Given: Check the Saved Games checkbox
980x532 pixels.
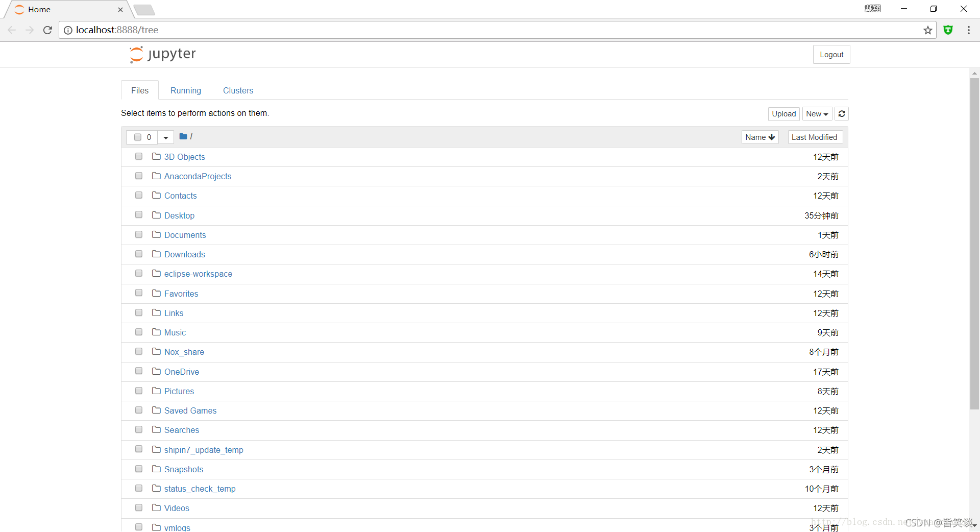Looking at the screenshot, I should tap(139, 410).
